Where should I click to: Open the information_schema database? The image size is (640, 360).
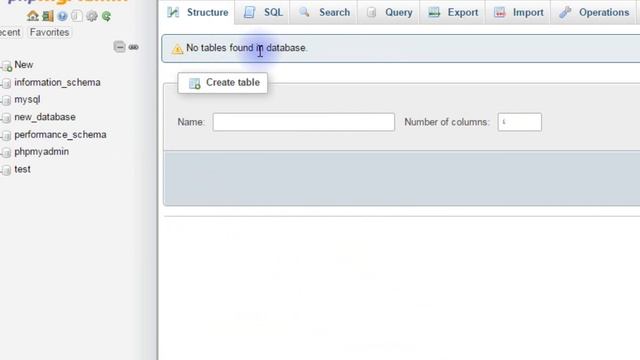click(x=57, y=82)
